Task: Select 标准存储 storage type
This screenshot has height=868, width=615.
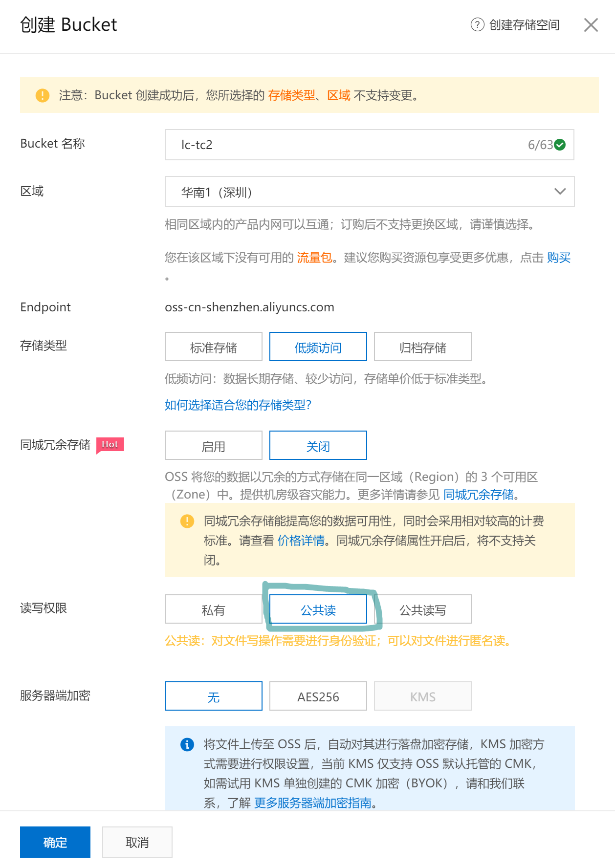Action: (213, 347)
